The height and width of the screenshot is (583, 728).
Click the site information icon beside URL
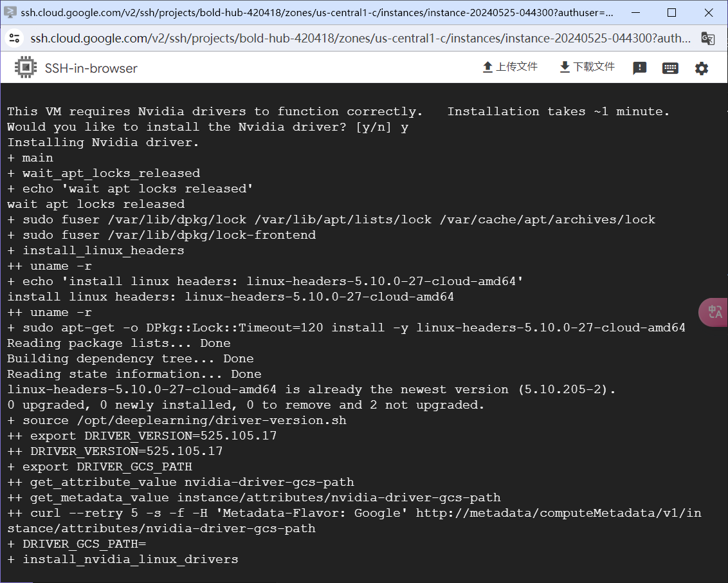(14, 38)
